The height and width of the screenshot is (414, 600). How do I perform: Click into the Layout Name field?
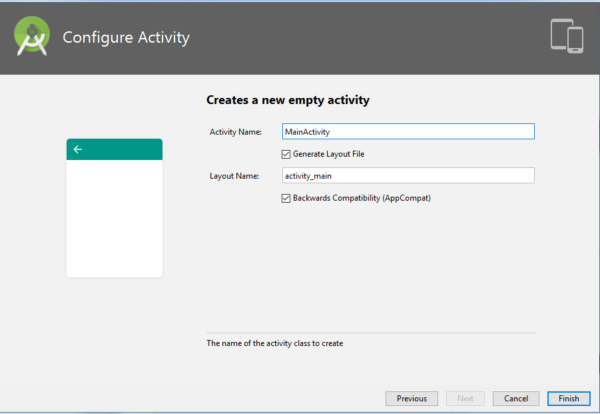408,176
